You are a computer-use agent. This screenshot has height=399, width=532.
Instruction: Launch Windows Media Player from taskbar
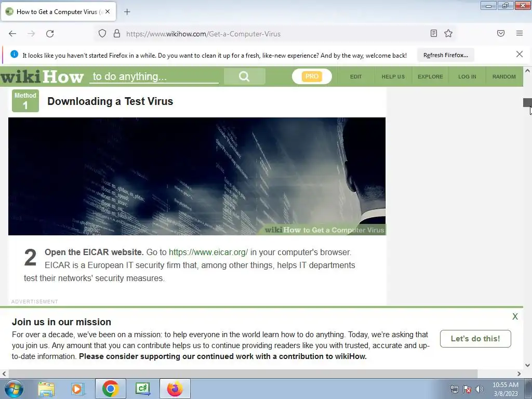[x=77, y=389]
